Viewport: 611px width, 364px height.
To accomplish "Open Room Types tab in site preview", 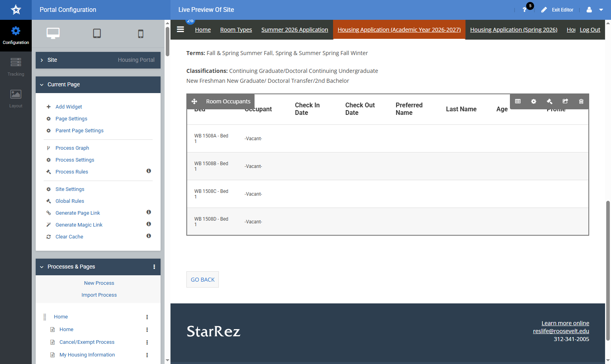I will point(236,30).
